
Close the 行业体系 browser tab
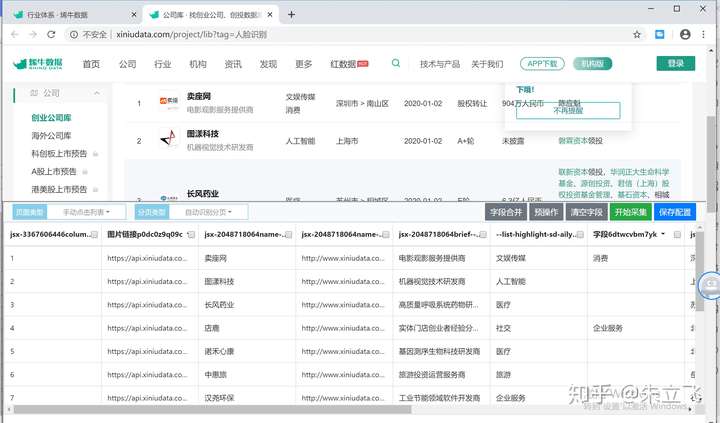(x=134, y=15)
